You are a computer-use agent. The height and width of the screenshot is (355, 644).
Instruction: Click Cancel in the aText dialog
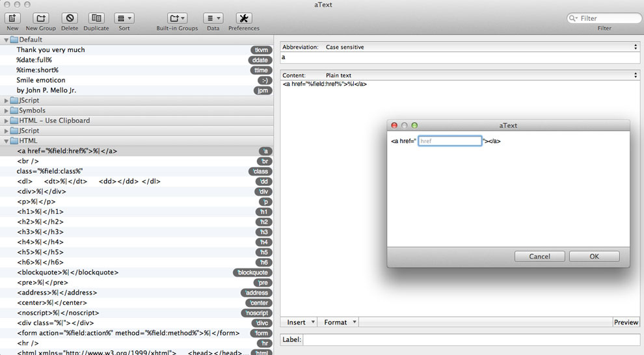[x=539, y=257]
